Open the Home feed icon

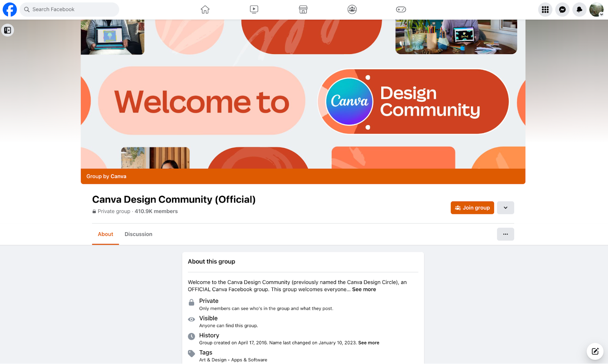click(x=205, y=9)
